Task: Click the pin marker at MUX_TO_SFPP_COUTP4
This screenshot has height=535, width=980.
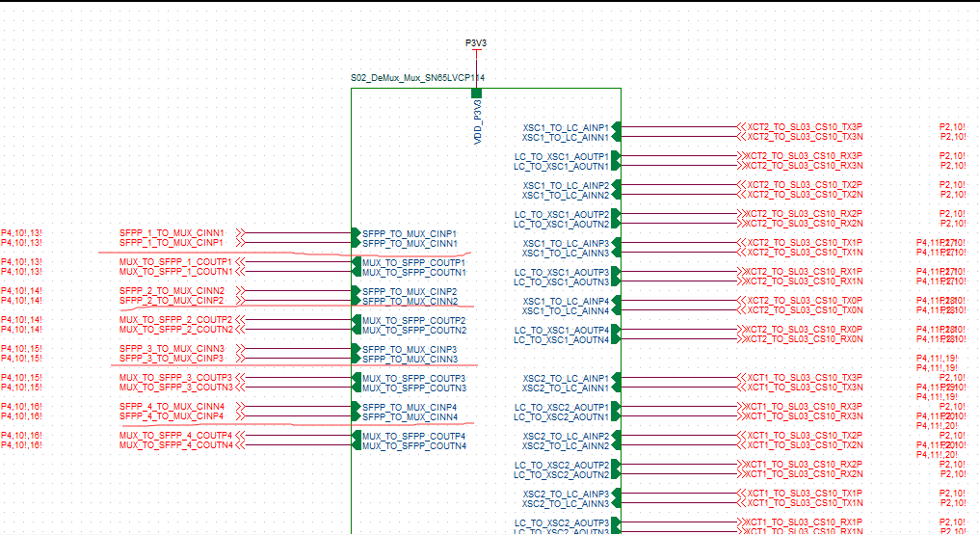Action: 357,436
